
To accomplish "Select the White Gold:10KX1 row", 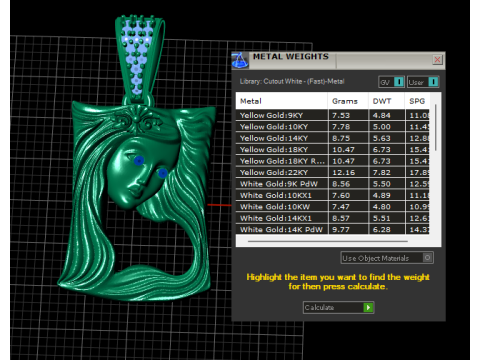I will coord(333,195).
